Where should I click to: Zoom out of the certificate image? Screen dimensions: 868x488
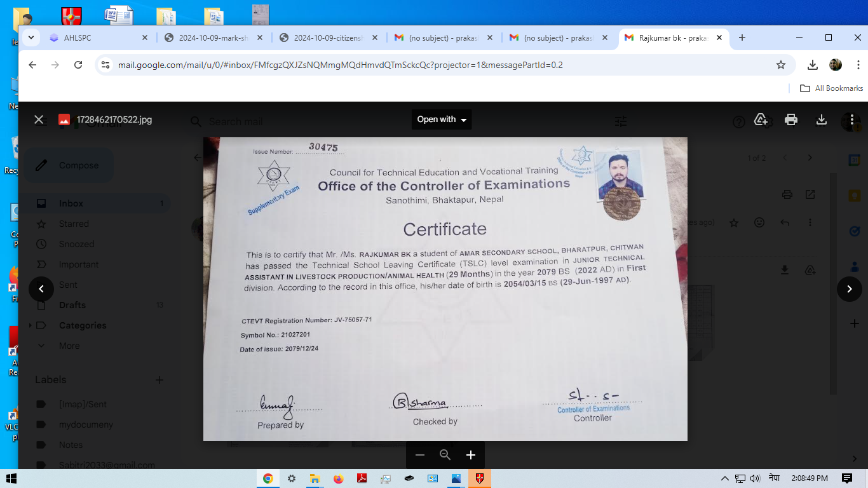pos(420,455)
